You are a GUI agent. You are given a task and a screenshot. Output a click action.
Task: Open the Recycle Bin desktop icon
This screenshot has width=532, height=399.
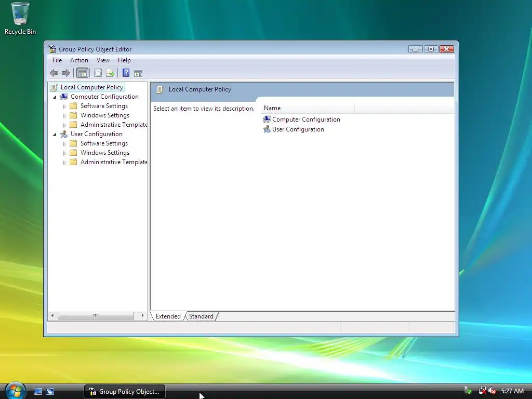pos(20,18)
